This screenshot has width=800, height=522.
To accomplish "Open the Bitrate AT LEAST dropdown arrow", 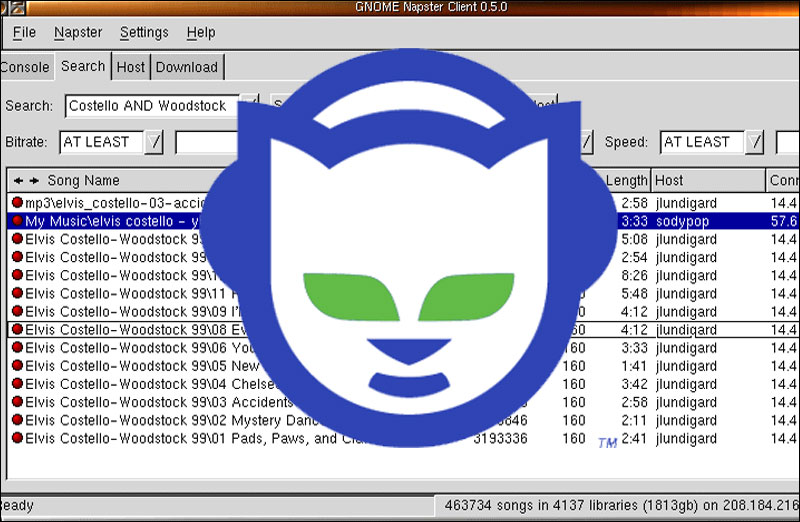I will coord(154,142).
